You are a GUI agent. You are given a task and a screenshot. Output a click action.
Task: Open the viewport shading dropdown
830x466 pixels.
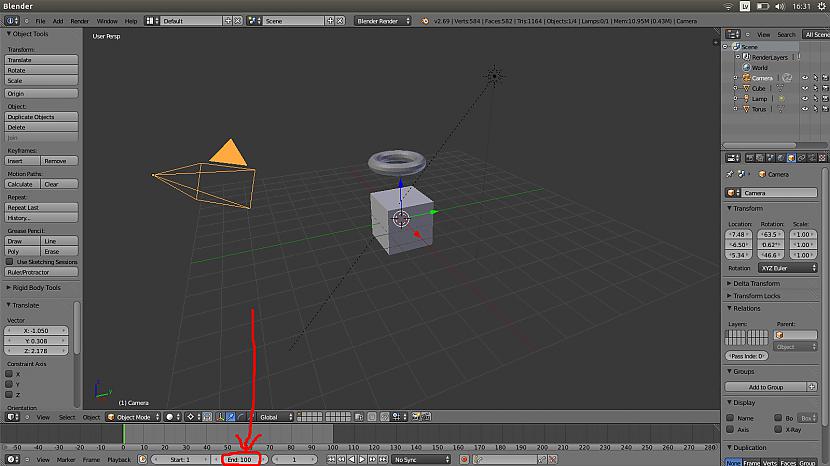[173, 417]
